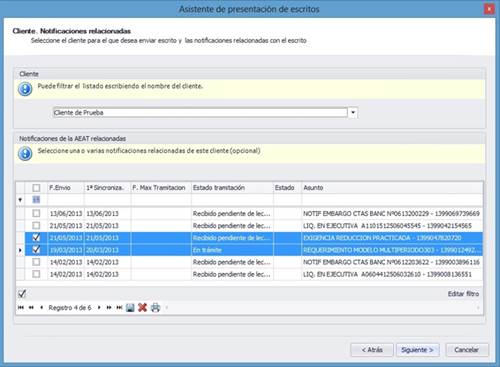Close the Asistente de presentación window
The image size is (500, 367).
point(489,9)
